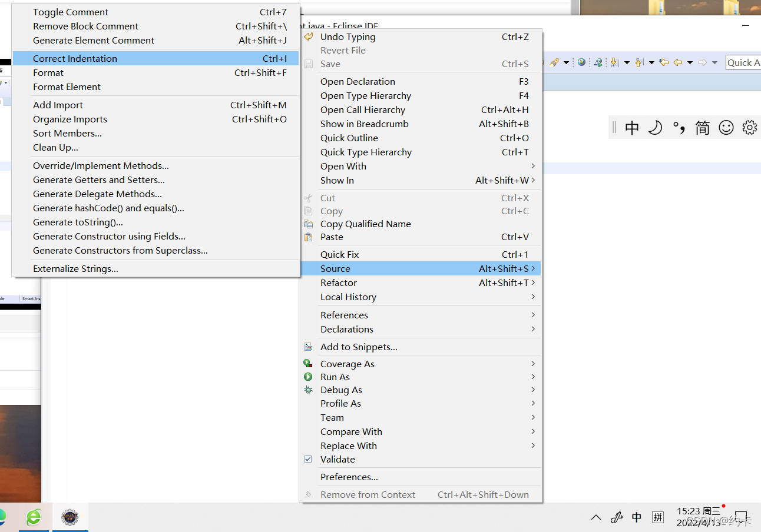Screen dimensions: 761x532
Task: Click the IME emoji smiley icon
Action: [x=726, y=128]
